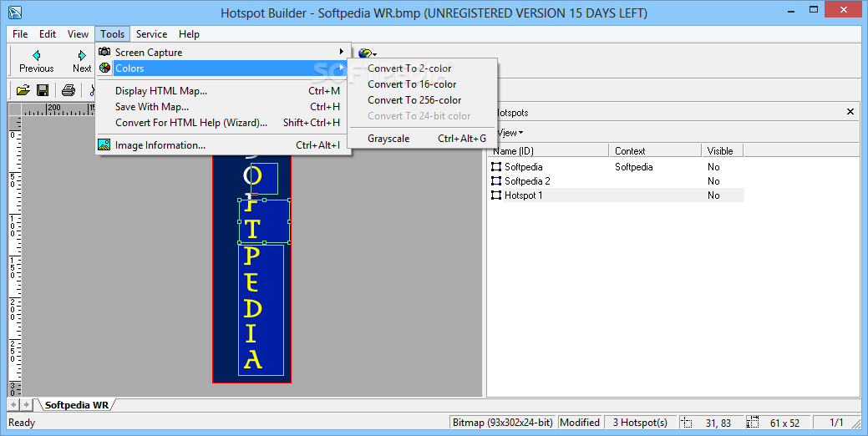868x436 pixels.
Task: Click the 3 Hotspot(s) status entry
Action: 639,423
